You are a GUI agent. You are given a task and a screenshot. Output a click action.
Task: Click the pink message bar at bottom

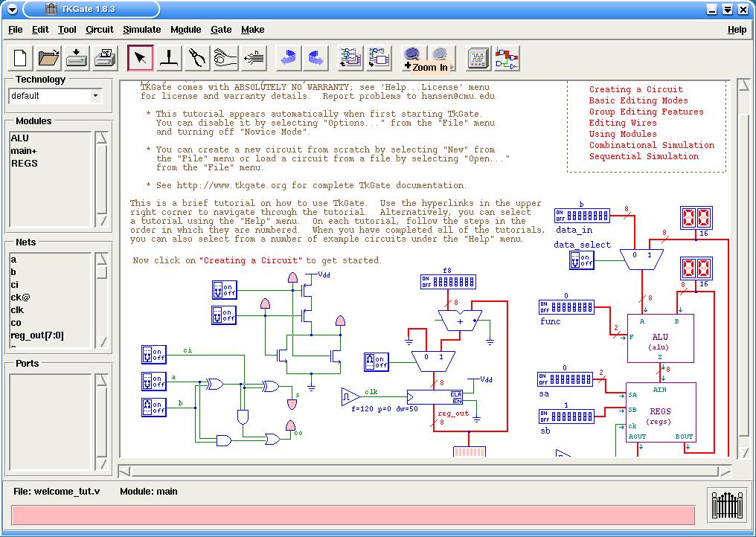pos(353,515)
